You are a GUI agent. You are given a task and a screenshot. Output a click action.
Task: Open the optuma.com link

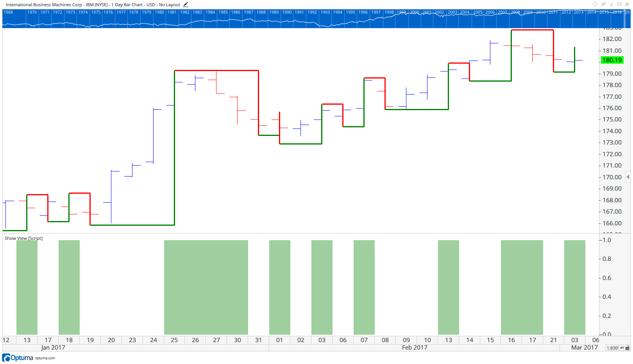tap(45, 358)
